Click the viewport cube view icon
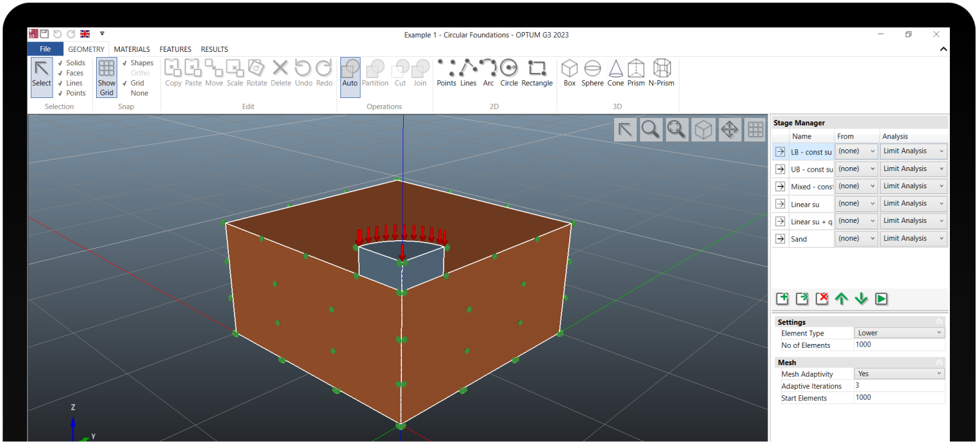980x442 pixels. [x=704, y=130]
